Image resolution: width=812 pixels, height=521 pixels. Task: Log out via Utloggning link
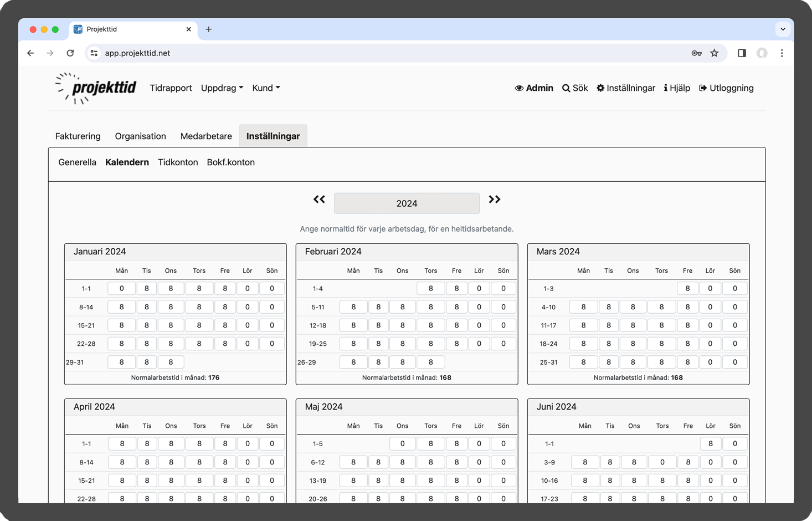point(726,88)
